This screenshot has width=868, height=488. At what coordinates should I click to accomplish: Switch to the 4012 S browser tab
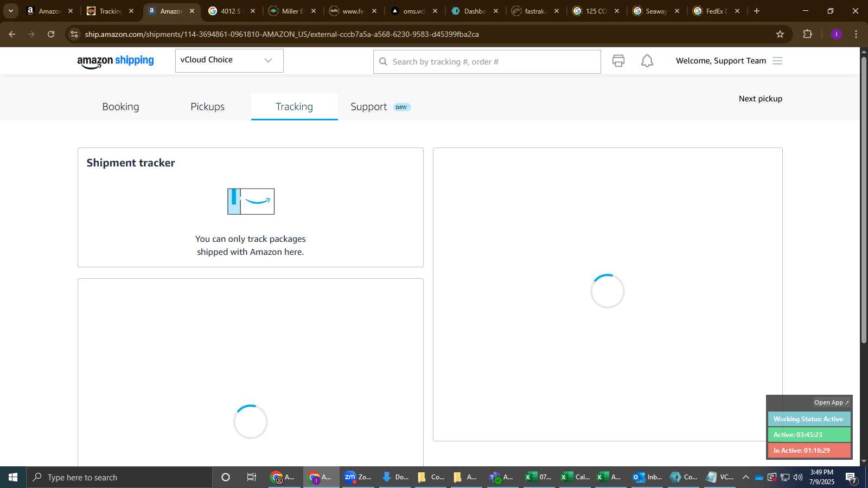(231, 11)
